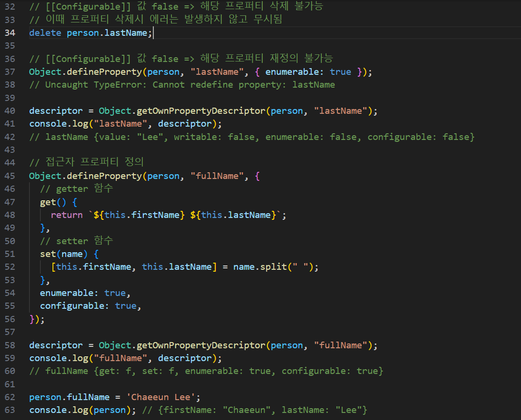Click getOwnPropertyDescriptor on line 40

[x=201, y=111]
